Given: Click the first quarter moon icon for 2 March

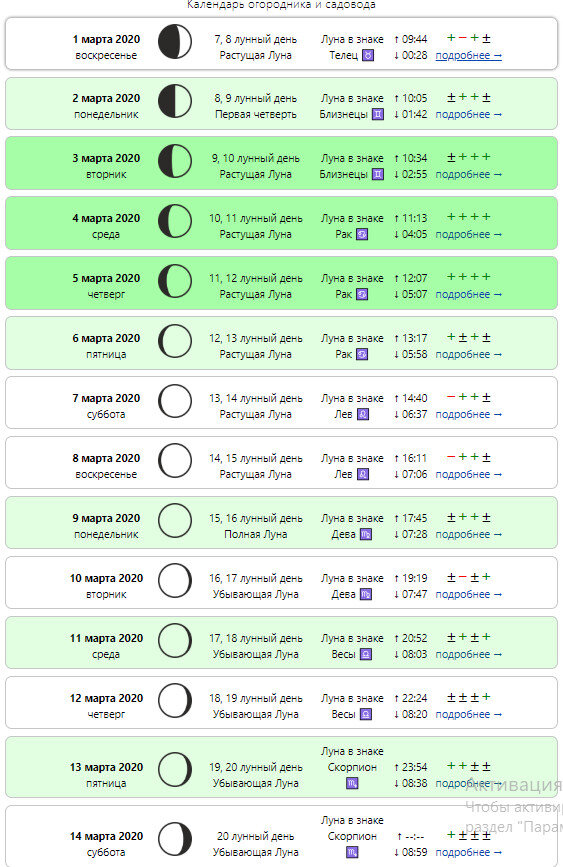Looking at the screenshot, I should (x=175, y=101).
